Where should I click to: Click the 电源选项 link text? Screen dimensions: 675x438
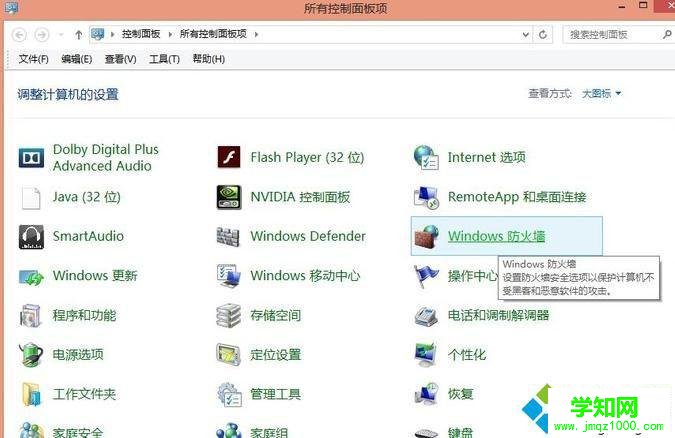point(78,354)
